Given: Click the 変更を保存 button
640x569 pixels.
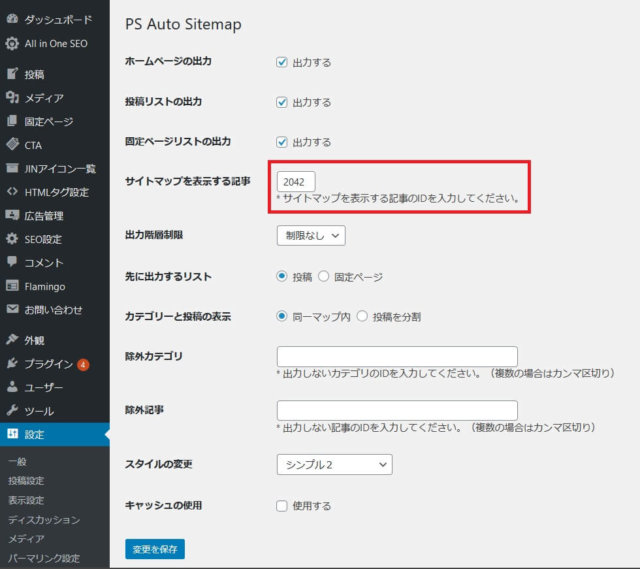Looking at the screenshot, I should (x=155, y=548).
